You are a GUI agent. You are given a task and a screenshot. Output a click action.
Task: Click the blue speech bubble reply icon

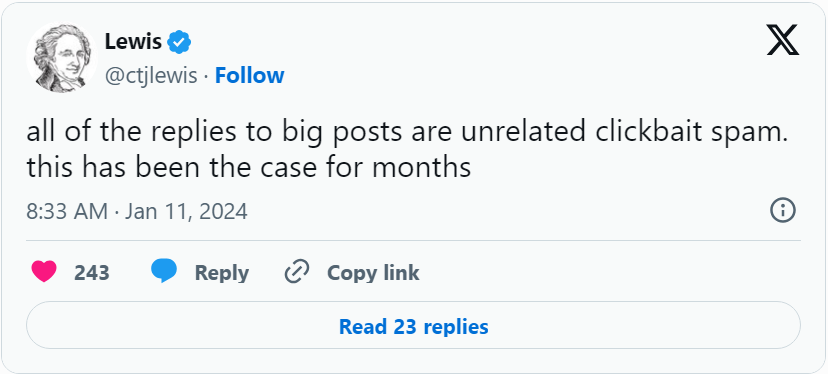(x=164, y=272)
